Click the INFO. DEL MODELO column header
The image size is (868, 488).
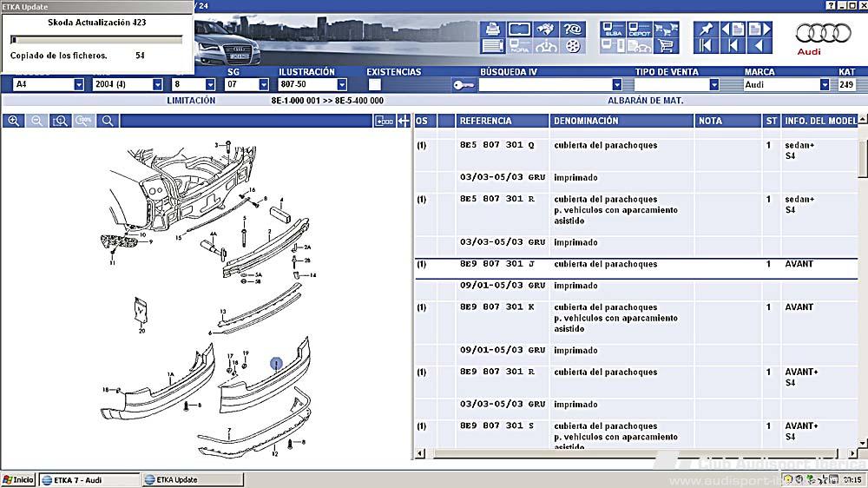819,121
